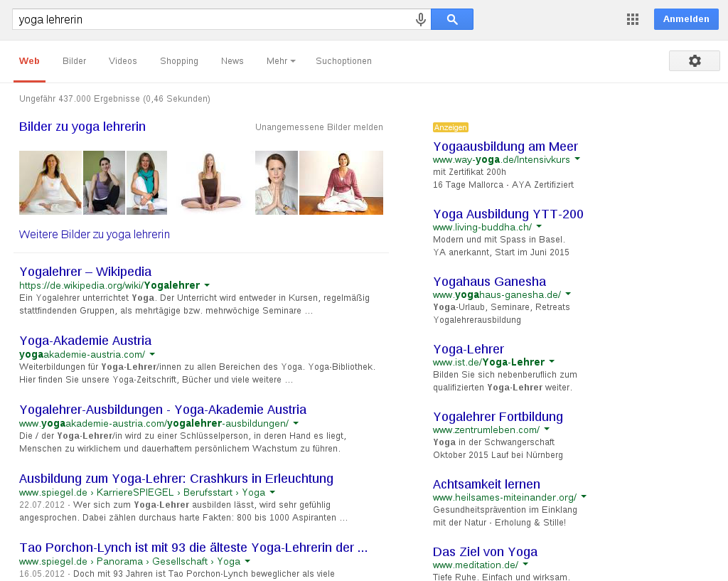Expand the Mehr dropdown menu
This screenshot has height=581, width=728.
(281, 61)
